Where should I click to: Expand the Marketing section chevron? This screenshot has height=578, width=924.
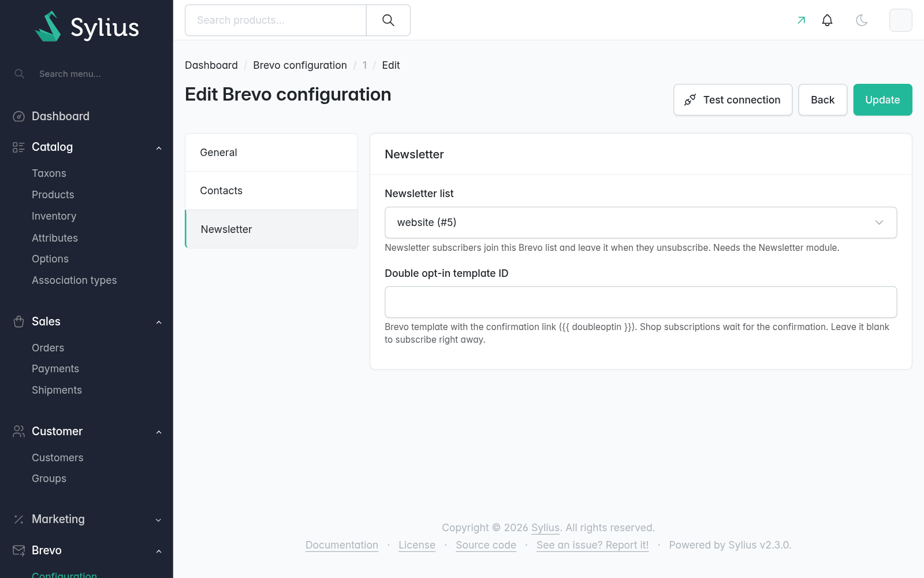pyautogui.click(x=159, y=520)
